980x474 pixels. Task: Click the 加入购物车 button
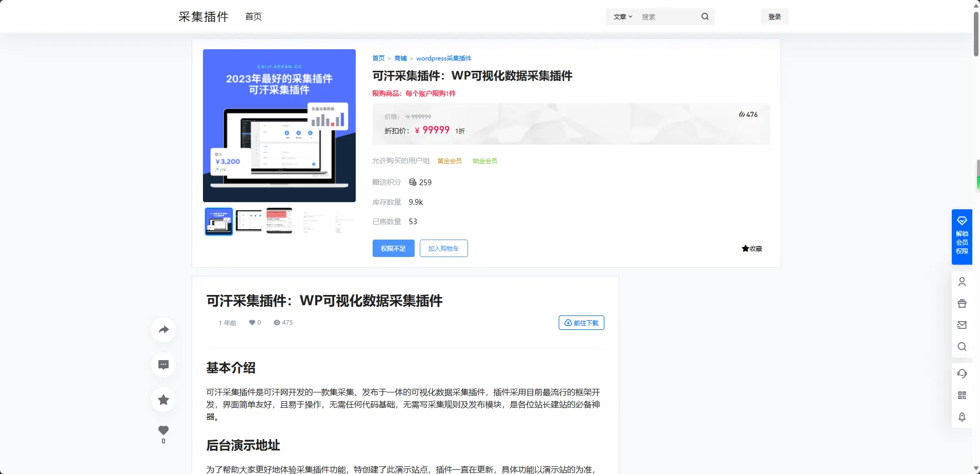(x=443, y=248)
